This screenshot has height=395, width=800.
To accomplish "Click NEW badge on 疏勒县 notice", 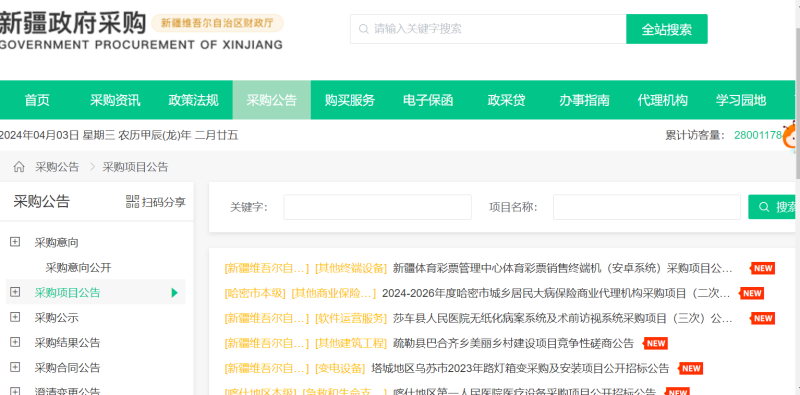I will tap(656, 343).
